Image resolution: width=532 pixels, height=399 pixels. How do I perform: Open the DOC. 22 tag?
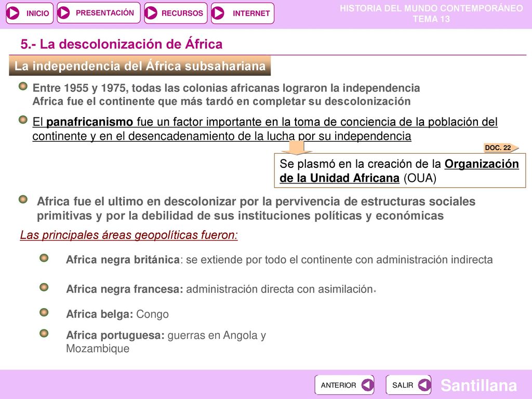501,148
